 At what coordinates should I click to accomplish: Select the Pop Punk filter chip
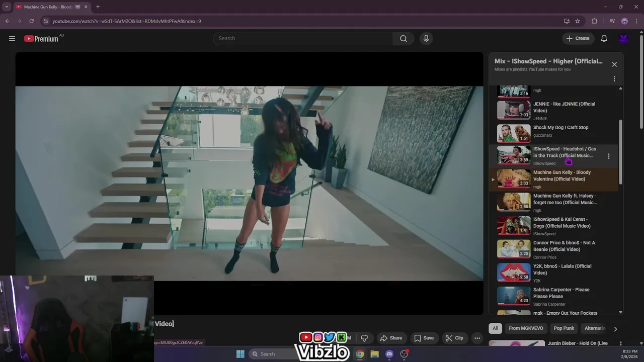tap(564, 328)
